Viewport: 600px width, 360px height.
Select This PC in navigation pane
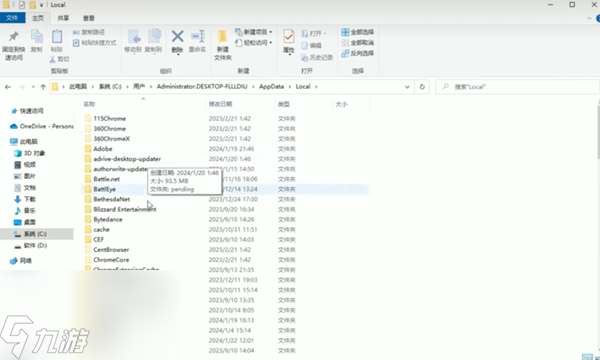(x=24, y=142)
